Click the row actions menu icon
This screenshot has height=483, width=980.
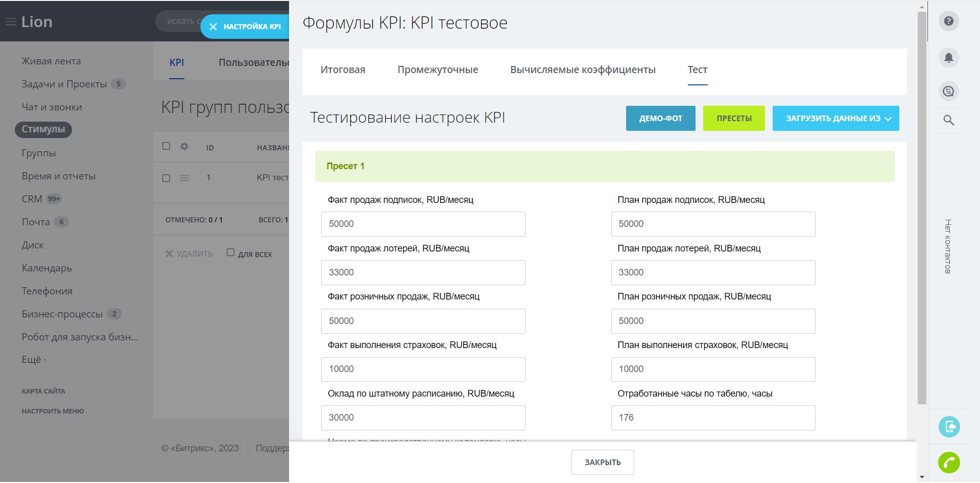click(x=184, y=178)
